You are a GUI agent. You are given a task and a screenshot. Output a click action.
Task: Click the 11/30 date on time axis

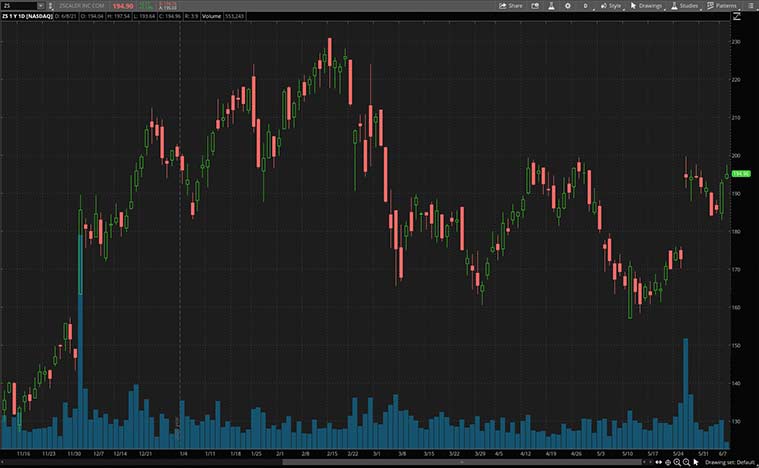74,454
